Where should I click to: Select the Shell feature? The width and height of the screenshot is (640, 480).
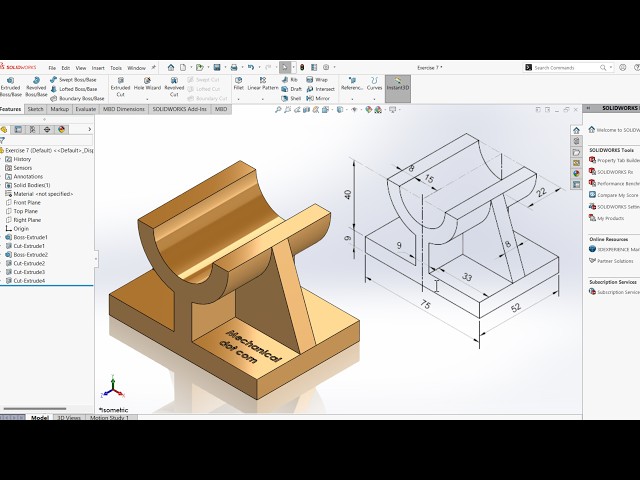click(291, 98)
